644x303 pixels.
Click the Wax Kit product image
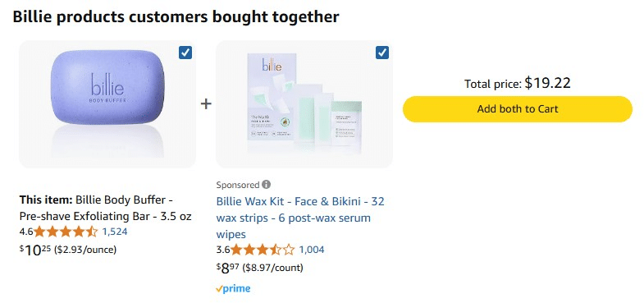pyautogui.click(x=304, y=103)
